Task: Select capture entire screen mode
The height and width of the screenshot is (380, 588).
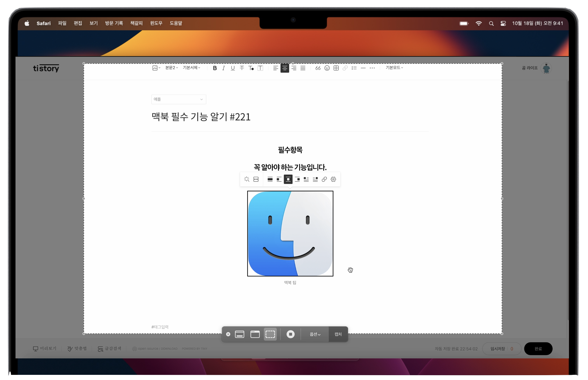Action: pos(239,334)
